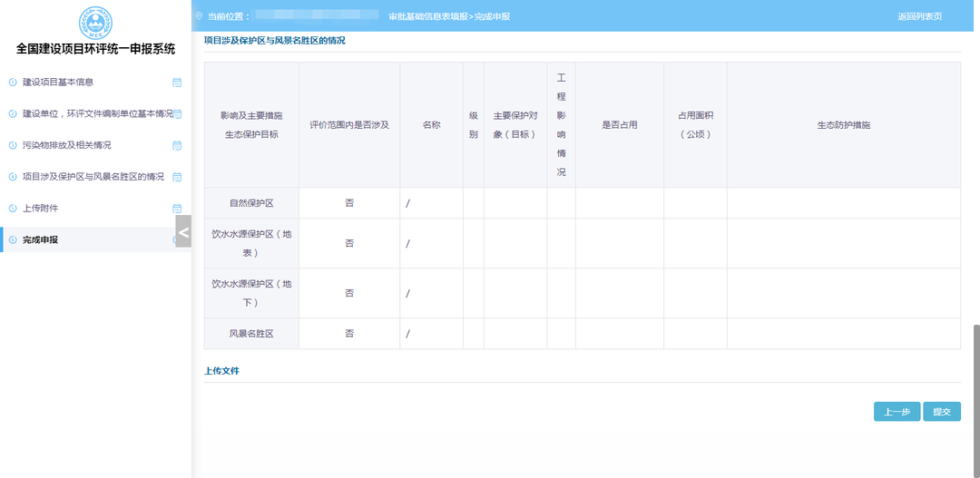The height and width of the screenshot is (478, 980).
Task: Select 完成申报 step in sidebar
Action: (95, 240)
